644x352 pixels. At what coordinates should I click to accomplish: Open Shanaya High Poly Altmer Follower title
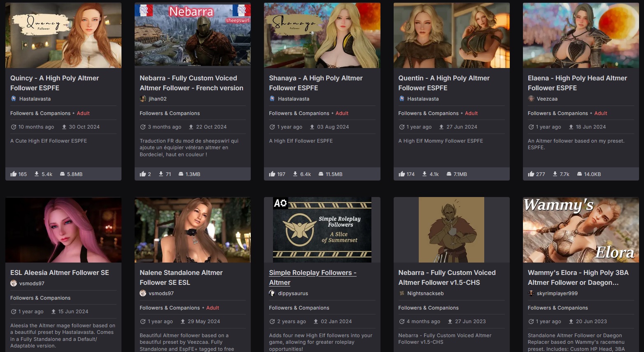tap(316, 83)
